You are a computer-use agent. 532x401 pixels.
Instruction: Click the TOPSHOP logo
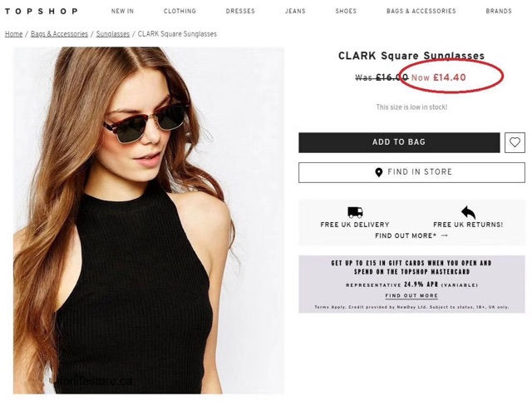41,12
